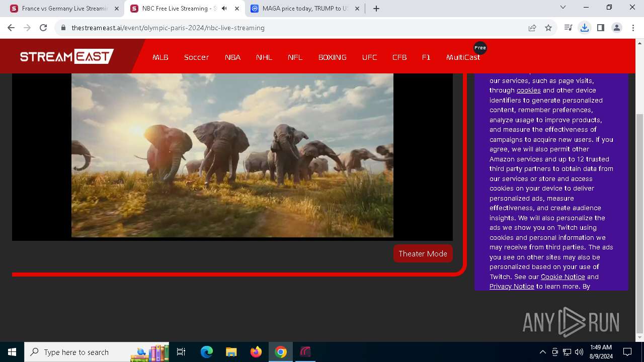644x362 pixels.
Task: Open the cookies link in consent text
Action: coord(528,90)
